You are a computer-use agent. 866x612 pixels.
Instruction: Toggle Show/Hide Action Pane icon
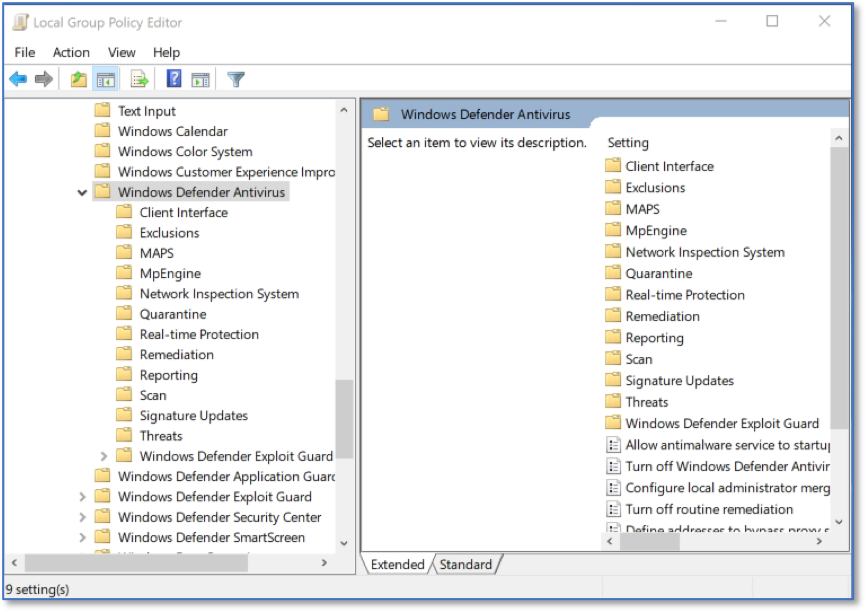tap(200, 80)
